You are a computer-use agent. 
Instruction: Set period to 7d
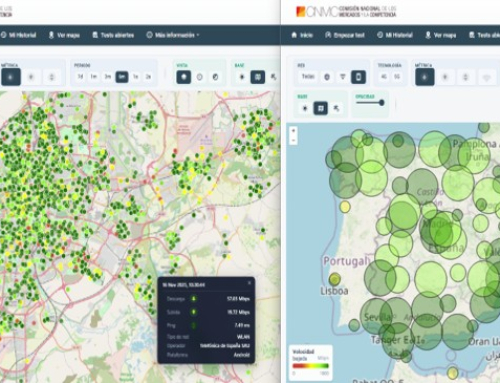click(x=80, y=77)
